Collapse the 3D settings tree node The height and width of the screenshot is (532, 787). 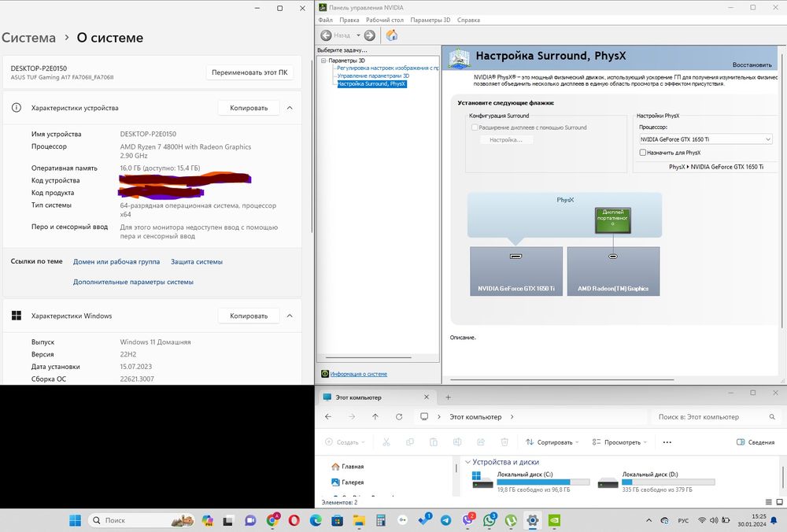(323, 61)
